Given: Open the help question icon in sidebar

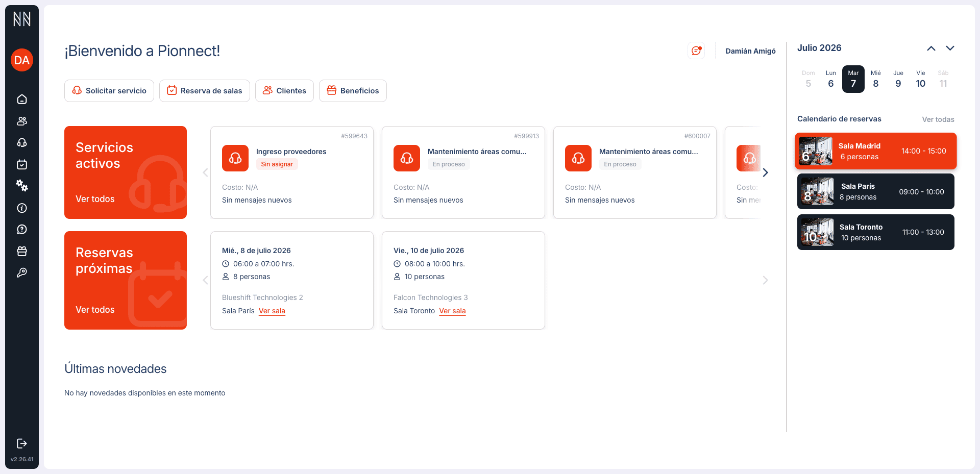Looking at the screenshot, I should (22, 230).
